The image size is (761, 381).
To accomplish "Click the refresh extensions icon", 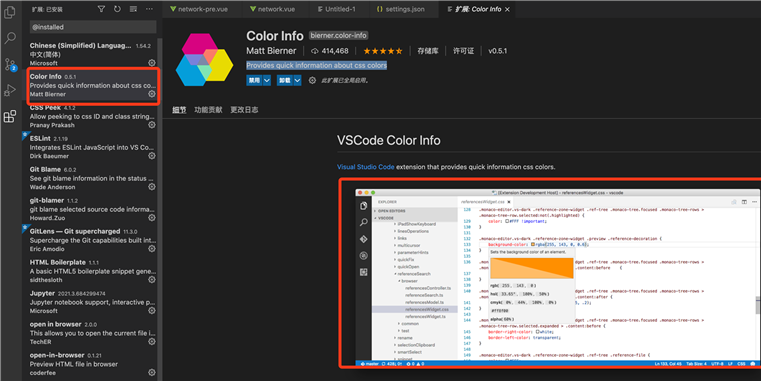I will tap(117, 9).
